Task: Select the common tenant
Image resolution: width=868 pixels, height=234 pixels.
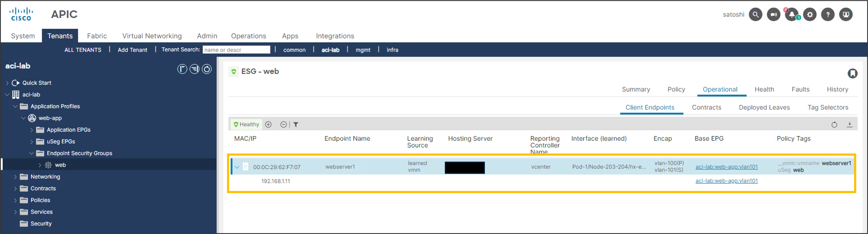Action: 294,50
